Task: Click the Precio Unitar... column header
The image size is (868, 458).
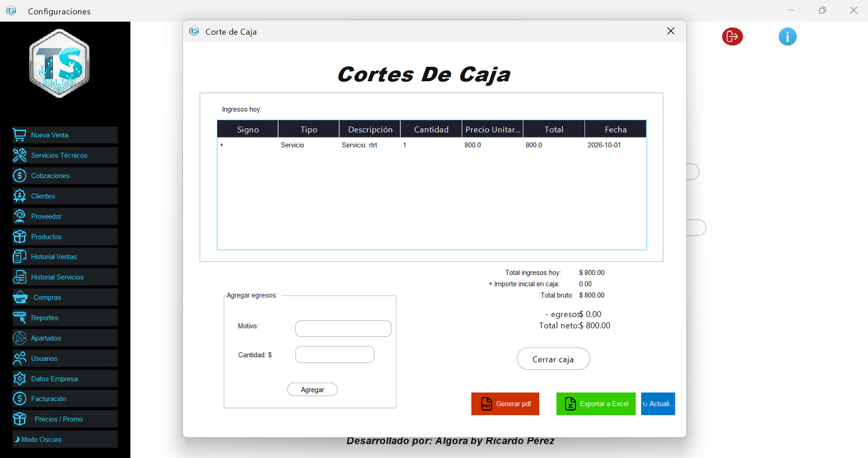Action: coord(493,130)
